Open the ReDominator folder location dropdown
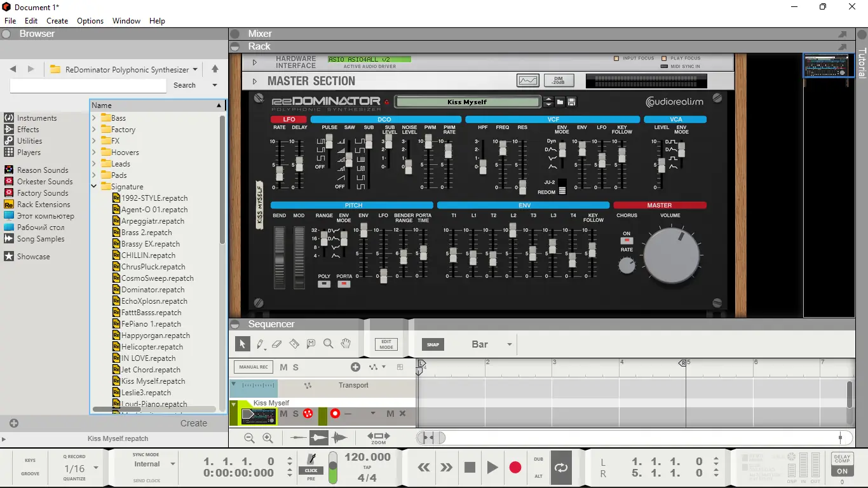Image resolution: width=868 pixels, height=488 pixels. coord(194,69)
